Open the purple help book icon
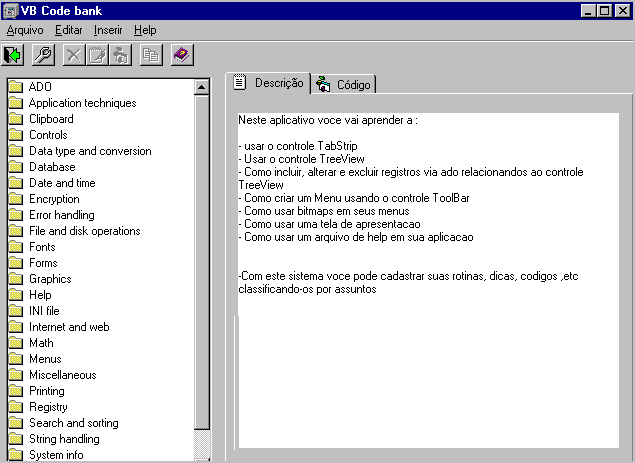The image size is (635, 463). (x=182, y=55)
